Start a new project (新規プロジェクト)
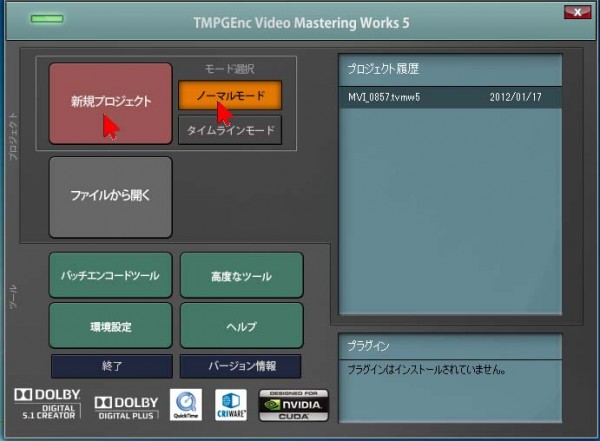 click(111, 103)
